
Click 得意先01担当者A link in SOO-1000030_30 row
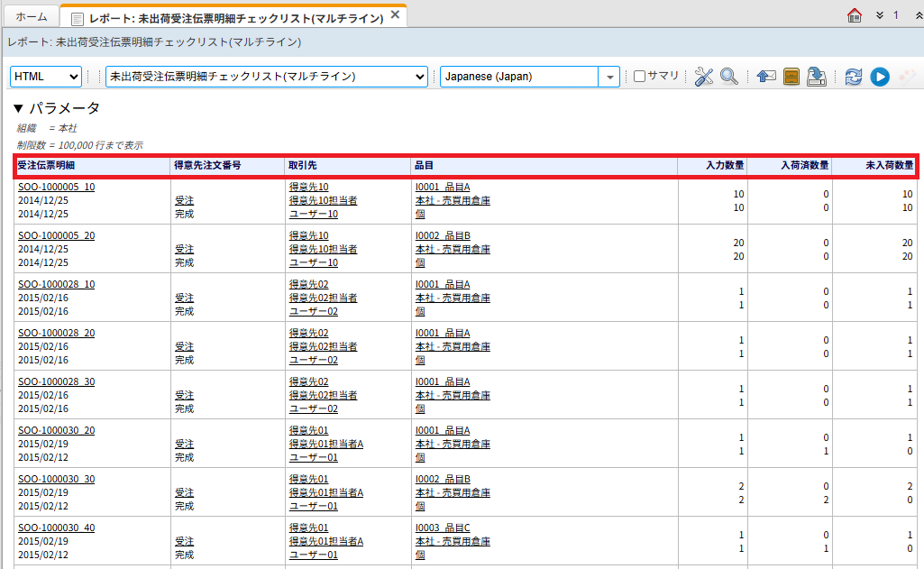click(x=325, y=493)
